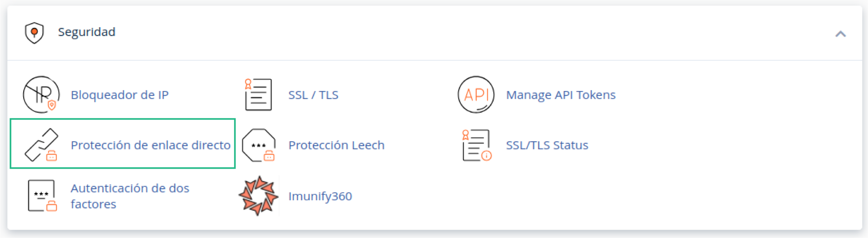Click the SSL / TLS certificate icon

coord(258,95)
